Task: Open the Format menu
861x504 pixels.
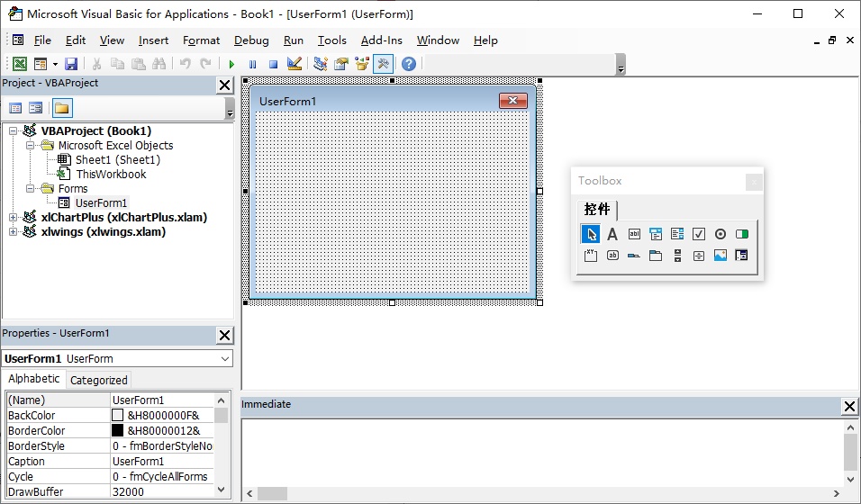Action: coord(201,40)
